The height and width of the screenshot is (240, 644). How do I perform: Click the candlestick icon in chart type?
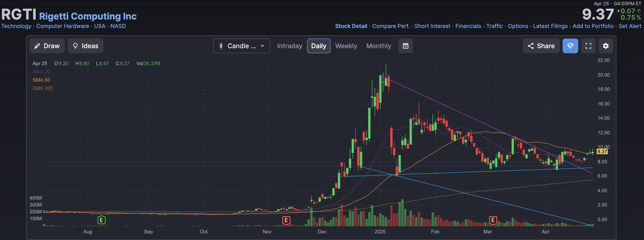pyautogui.click(x=221, y=46)
